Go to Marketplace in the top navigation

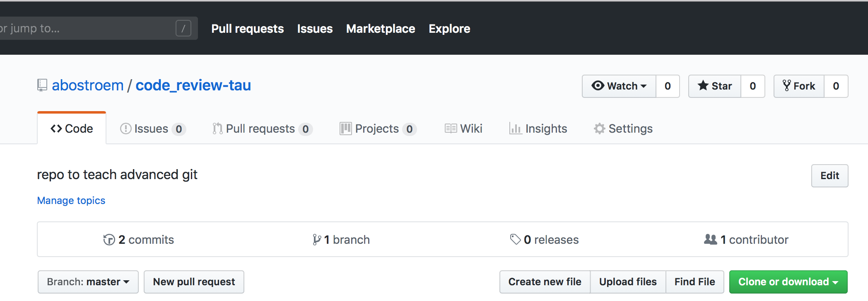click(x=381, y=29)
